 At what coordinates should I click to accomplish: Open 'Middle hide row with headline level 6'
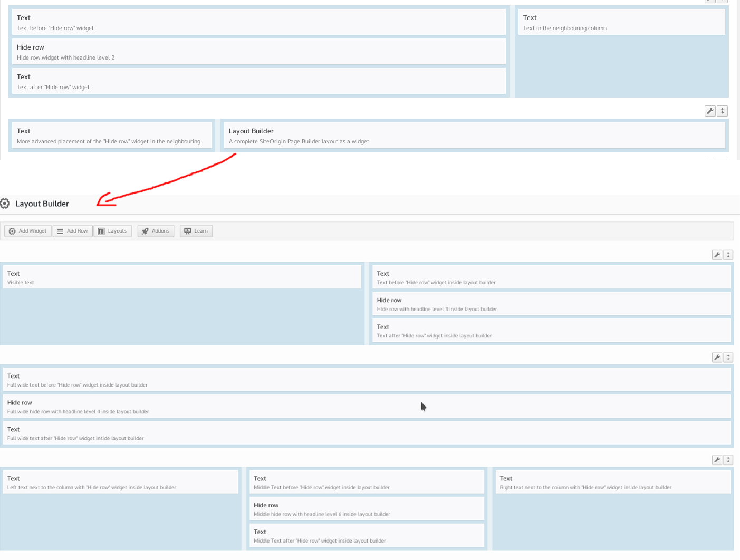[x=367, y=508]
